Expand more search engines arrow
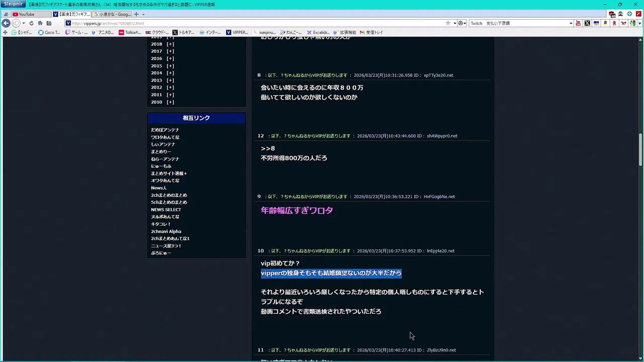 [x=639, y=23]
